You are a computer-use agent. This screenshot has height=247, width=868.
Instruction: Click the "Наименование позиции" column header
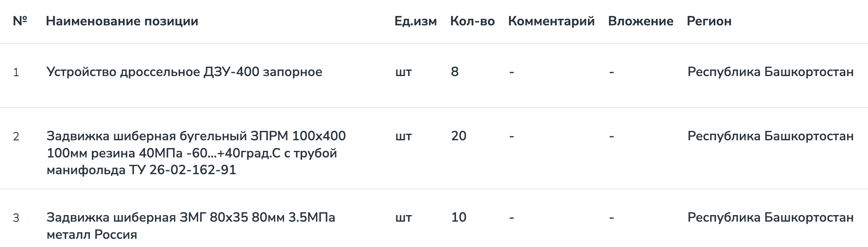pos(122,21)
